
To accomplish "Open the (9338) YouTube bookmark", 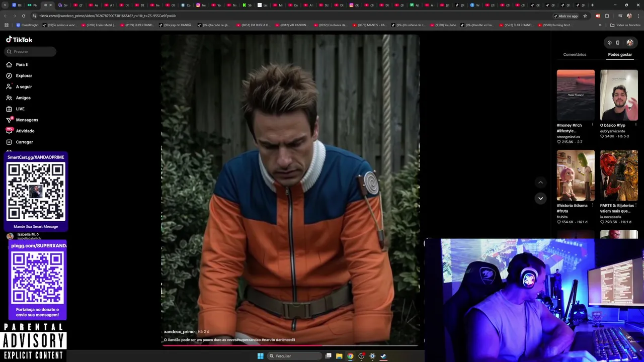I will tap(443, 25).
